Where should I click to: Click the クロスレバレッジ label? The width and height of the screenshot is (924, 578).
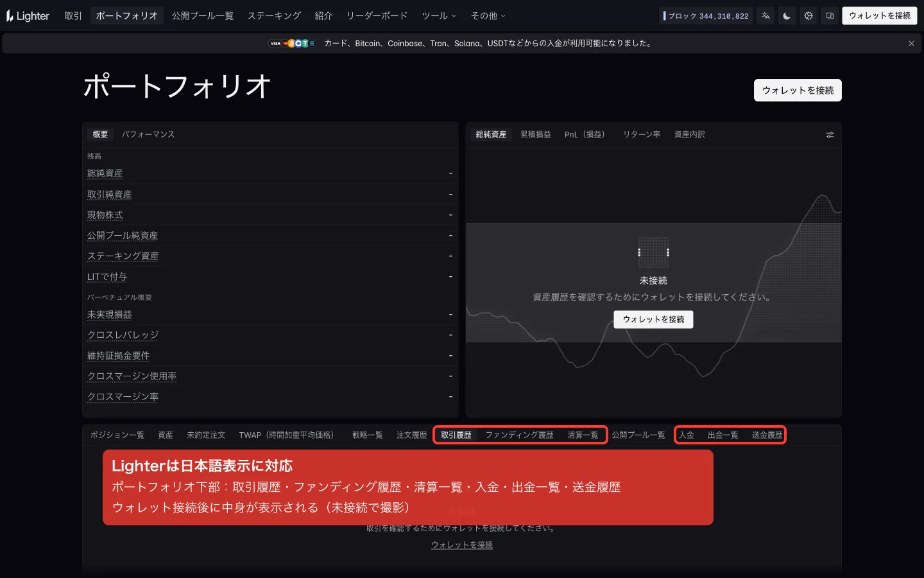(x=123, y=335)
